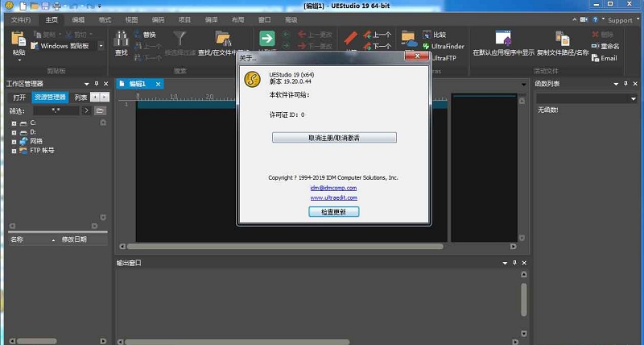This screenshot has width=644, height=345.
Task: Click the Email icon in ribbon
Action: [x=596, y=58]
